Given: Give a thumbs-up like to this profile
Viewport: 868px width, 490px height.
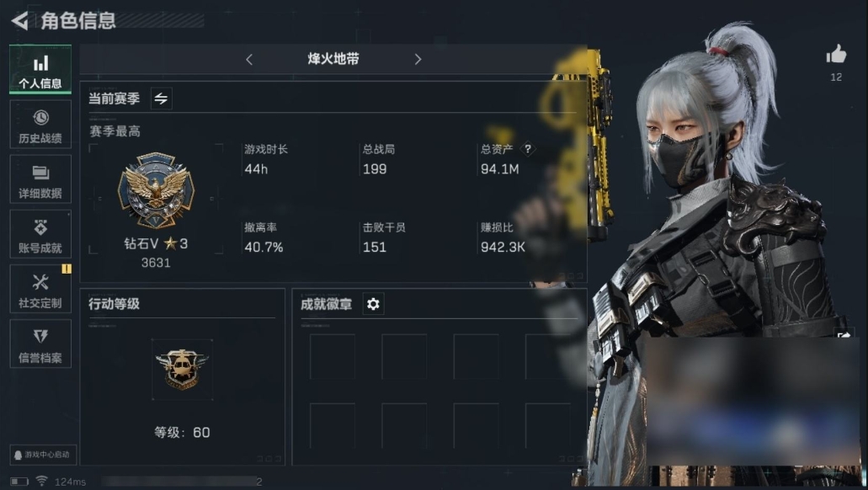Looking at the screenshot, I should (836, 54).
